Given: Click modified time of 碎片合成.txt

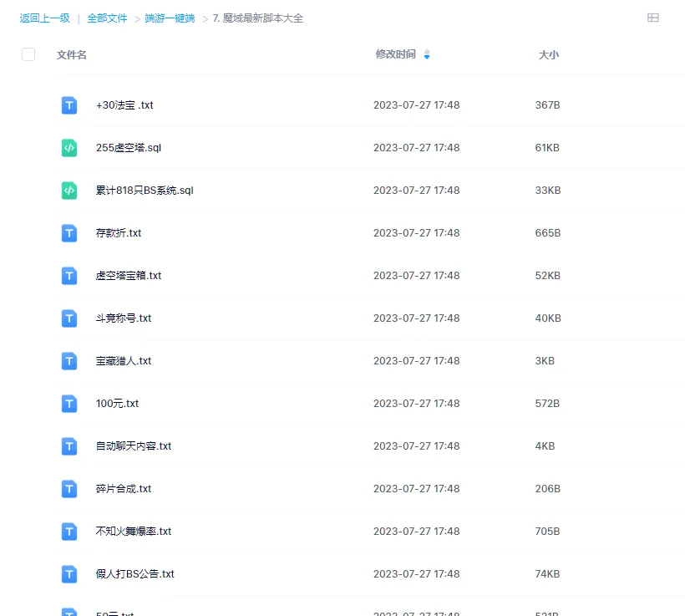Looking at the screenshot, I should (416, 489).
